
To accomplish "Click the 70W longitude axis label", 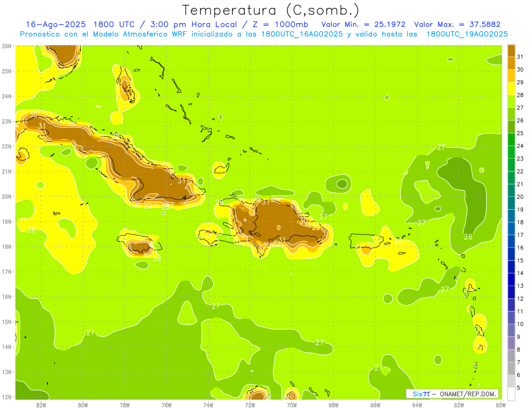I will (x=292, y=404).
